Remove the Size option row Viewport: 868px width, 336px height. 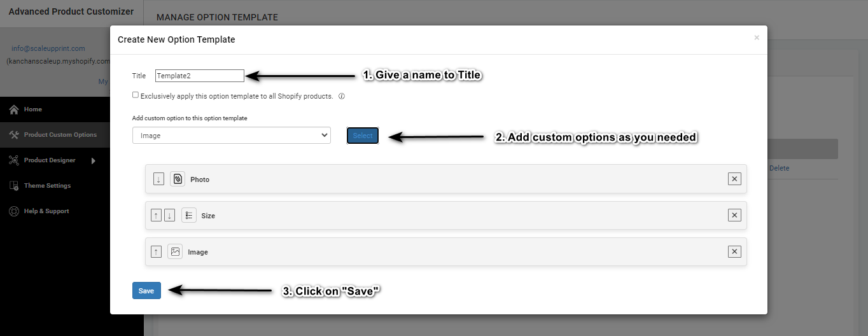point(734,216)
